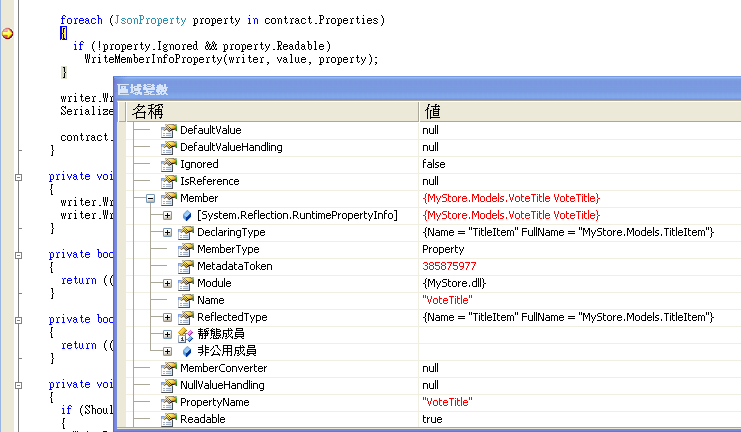
Task: Click the MemberConverter property icon
Action: (169, 369)
